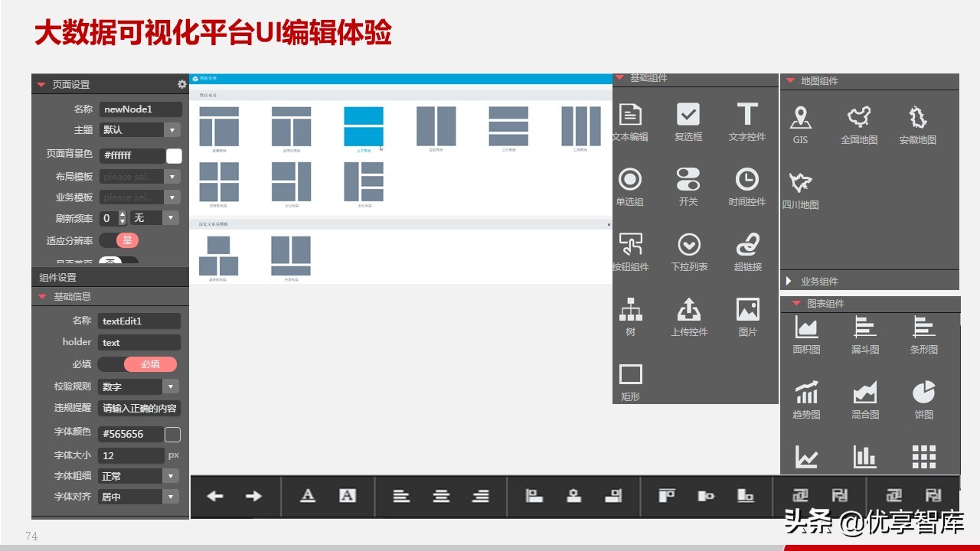The width and height of the screenshot is (980, 551).
Task: Open page settings gear icon
Action: coord(181,84)
